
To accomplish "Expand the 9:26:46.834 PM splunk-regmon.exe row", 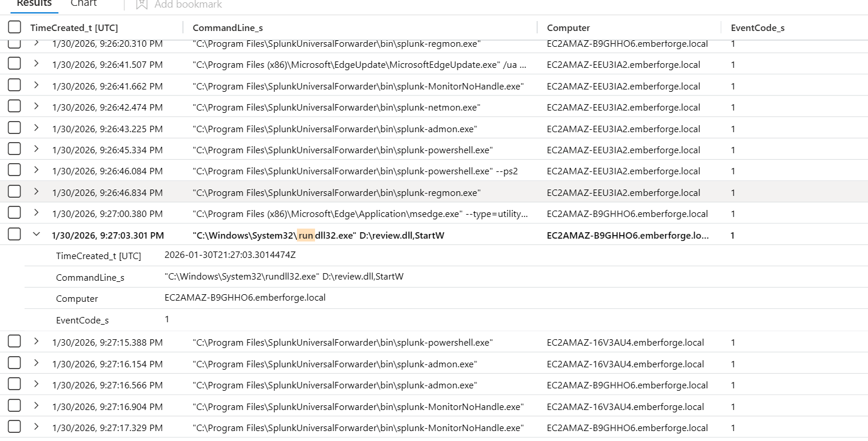I will click(x=36, y=192).
